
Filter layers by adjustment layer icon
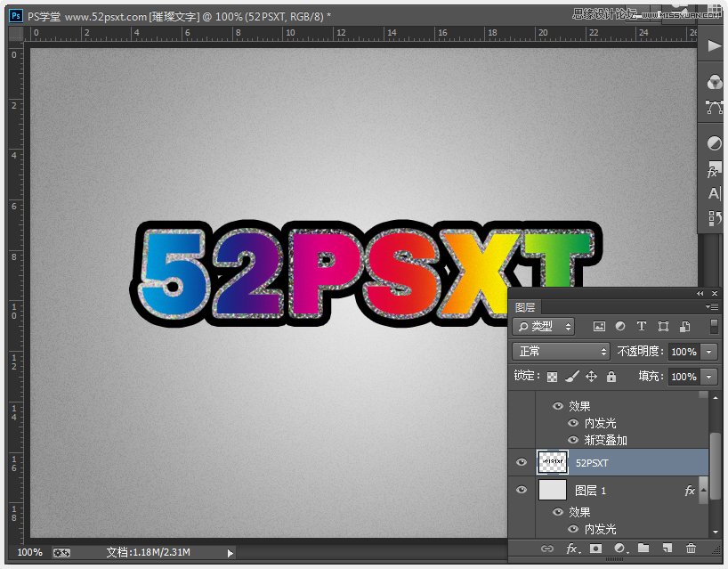(x=620, y=327)
